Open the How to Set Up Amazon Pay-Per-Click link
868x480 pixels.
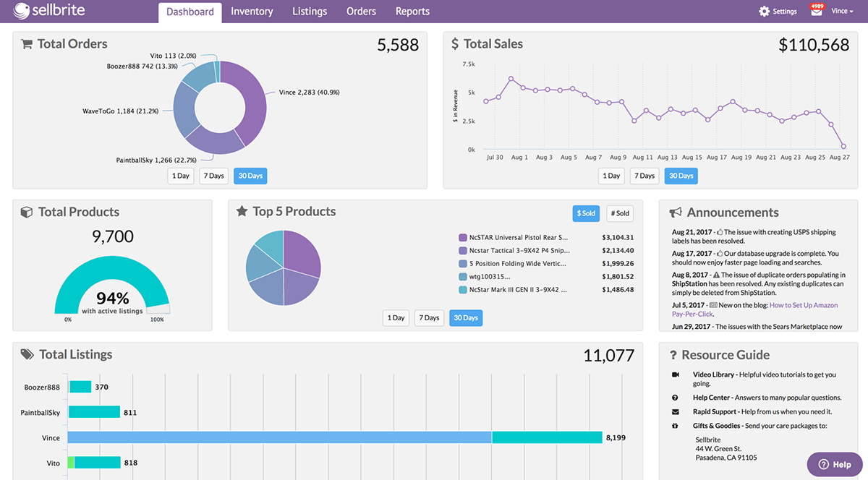(755, 309)
